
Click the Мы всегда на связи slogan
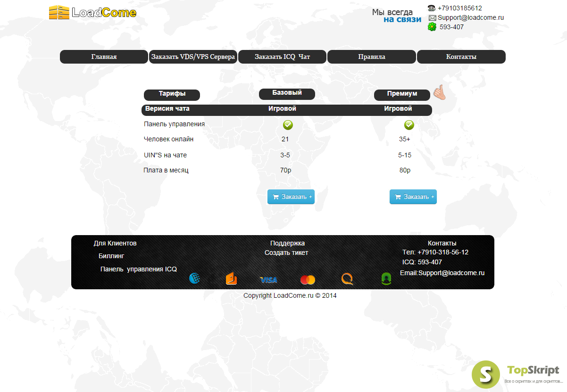[396, 16]
